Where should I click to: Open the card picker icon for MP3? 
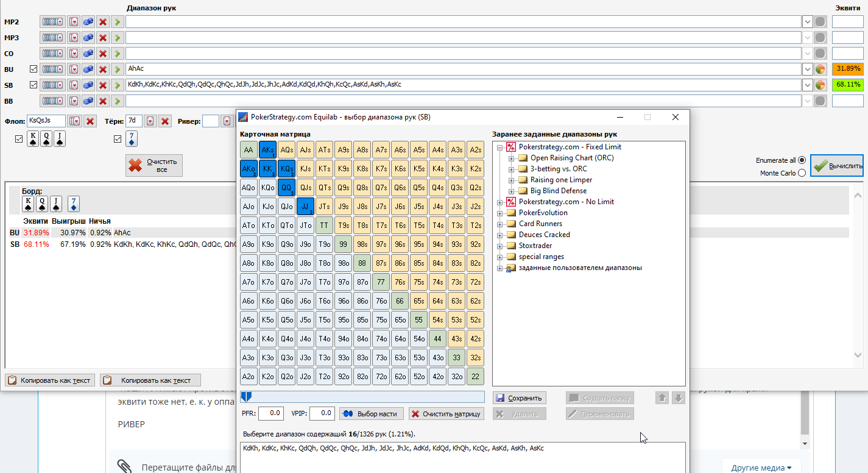pyautogui.click(x=74, y=38)
